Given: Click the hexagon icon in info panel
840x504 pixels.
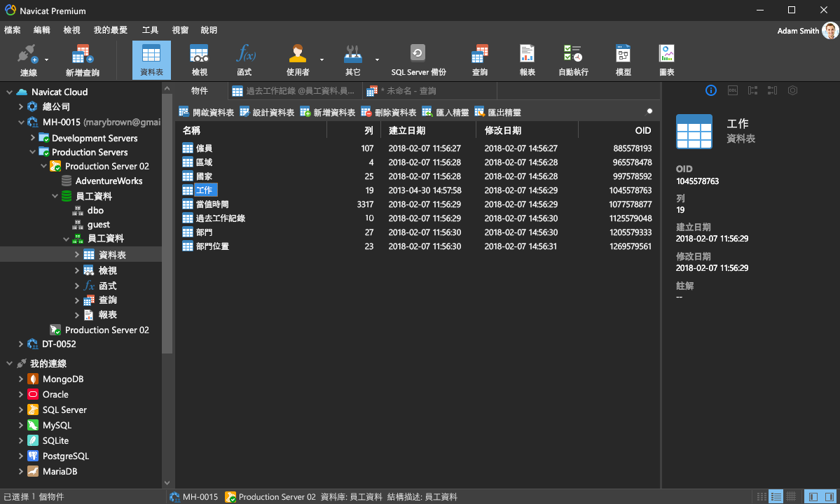Looking at the screenshot, I should click(x=793, y=90).
